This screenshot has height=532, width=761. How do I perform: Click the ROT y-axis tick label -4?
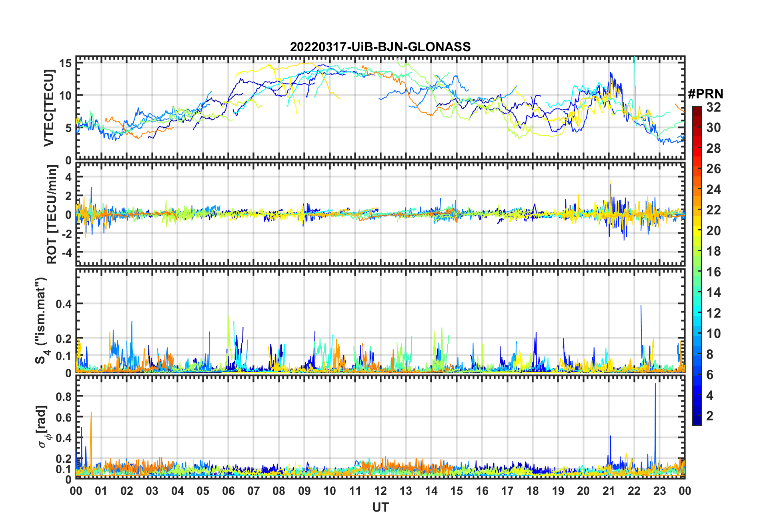click(66, 253)
